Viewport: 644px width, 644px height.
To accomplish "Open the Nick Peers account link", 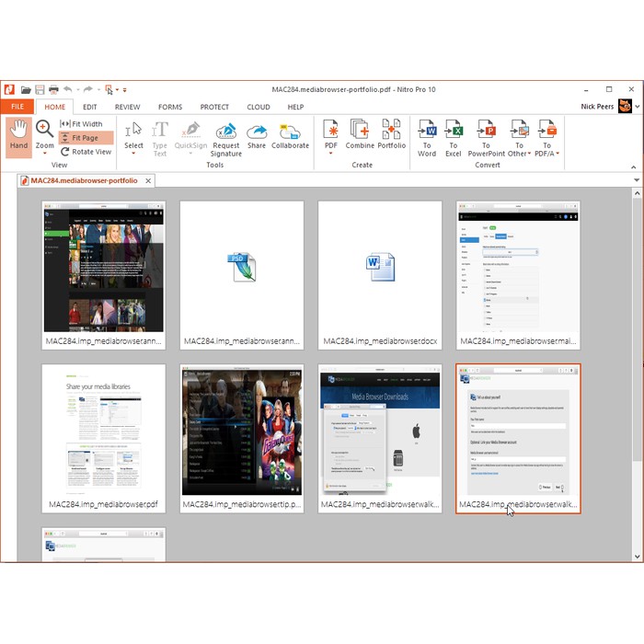I will click(599, 107).
